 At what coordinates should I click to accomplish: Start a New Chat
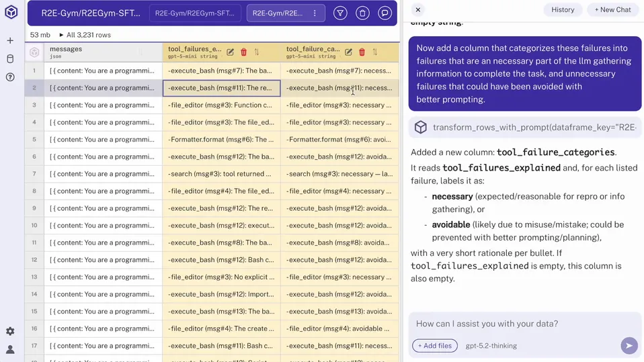(613, 9)
